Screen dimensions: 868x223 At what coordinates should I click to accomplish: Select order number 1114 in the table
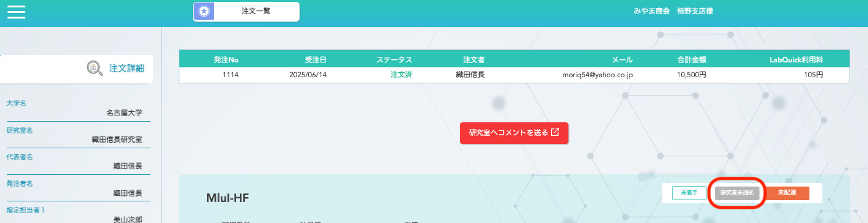pos(231,75)
